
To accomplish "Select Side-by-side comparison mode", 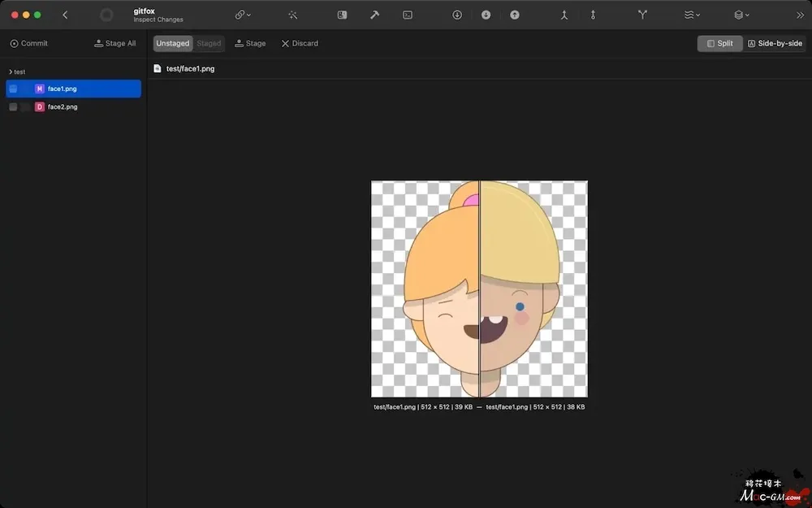I will point(775,44).
